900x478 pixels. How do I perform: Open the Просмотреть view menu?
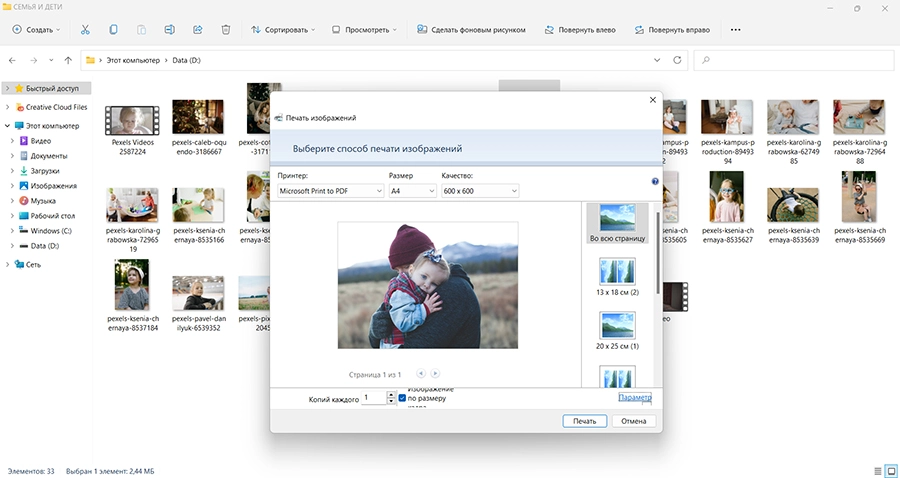tap(365, 30)
